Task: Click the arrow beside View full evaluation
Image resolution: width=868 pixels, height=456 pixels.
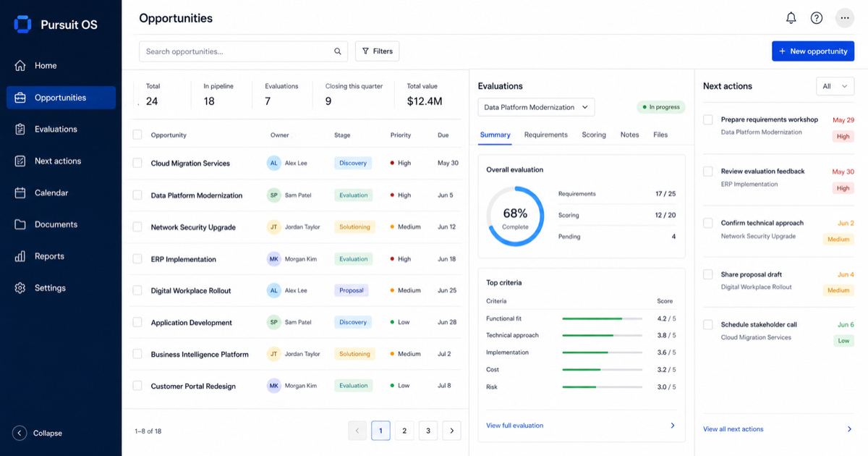Action: (673, 426)
